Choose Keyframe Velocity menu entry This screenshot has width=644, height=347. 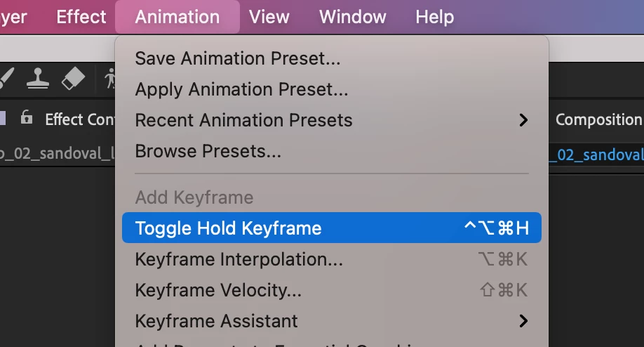(218, 290)
